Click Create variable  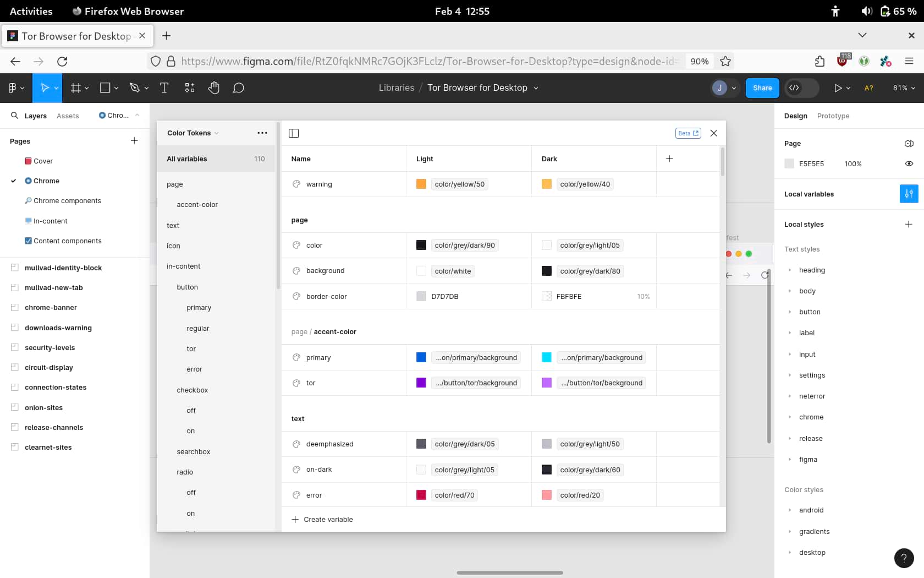coord(322,519)
